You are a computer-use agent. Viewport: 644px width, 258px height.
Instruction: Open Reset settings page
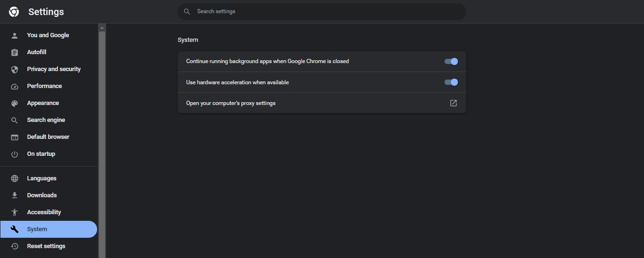46,246
